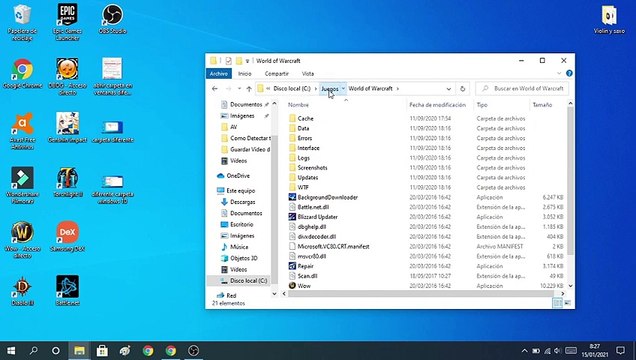
Task: Click File Explorer taskbar button
Action: click(x=79, y=350)
